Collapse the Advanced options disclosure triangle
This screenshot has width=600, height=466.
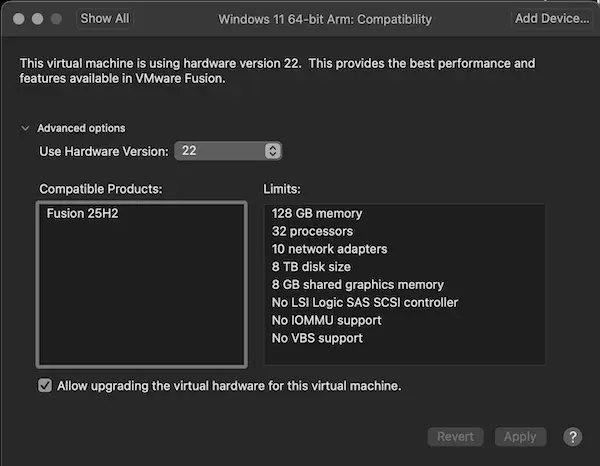[x=24, y=128]
